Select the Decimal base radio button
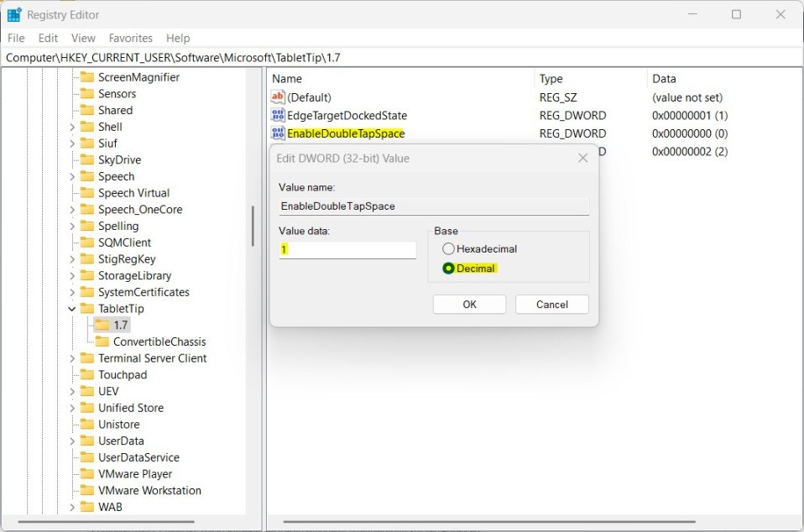This screenshot has height=532, width=804. pyautogui.click(x=448, y=268)
